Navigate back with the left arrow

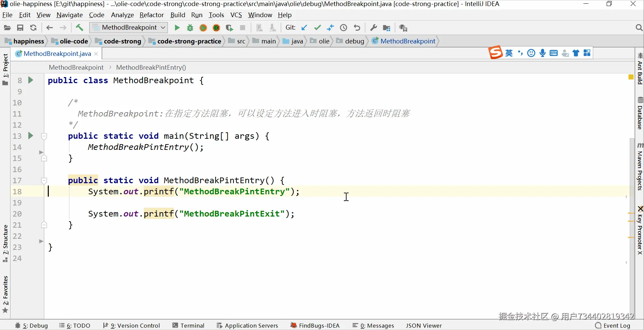tap(49, 28)
